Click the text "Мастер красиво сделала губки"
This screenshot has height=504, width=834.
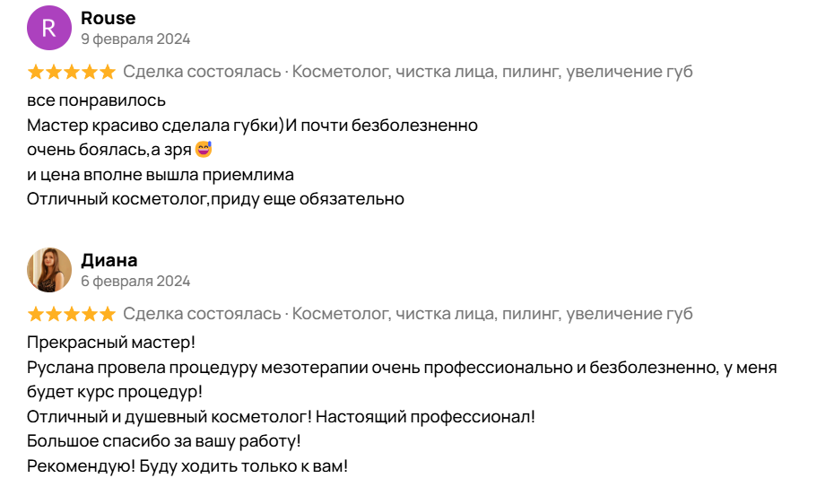point(152,125)
